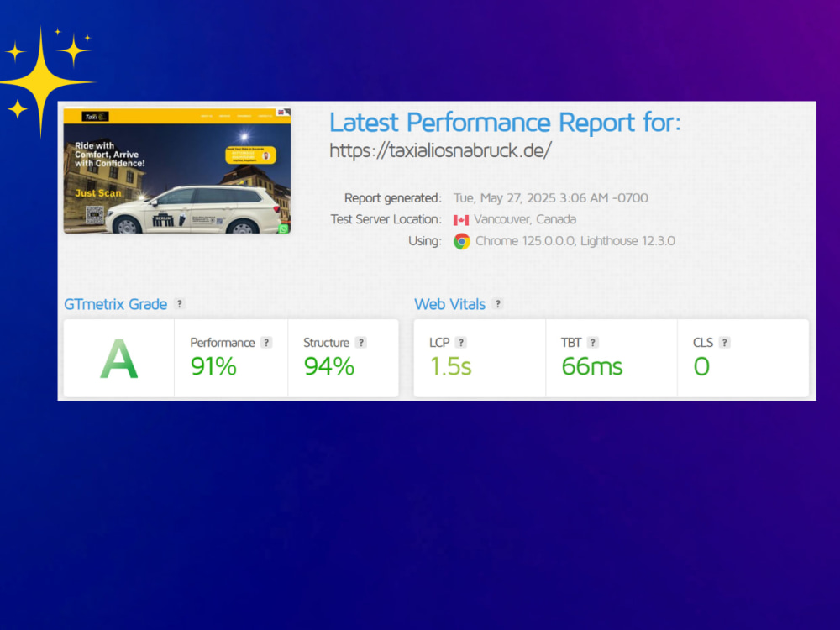Click the 94% Structure score
The image size is (840, 630).
coord(329,367)
